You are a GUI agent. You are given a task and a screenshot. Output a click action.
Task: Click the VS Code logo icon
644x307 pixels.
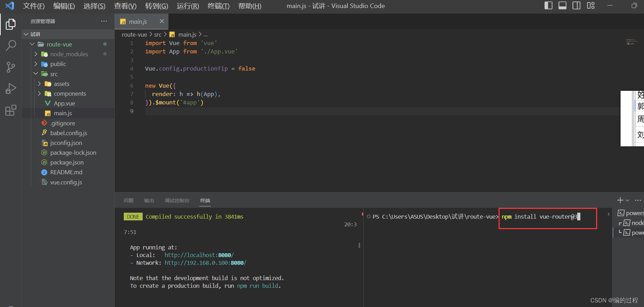(9, 6)
